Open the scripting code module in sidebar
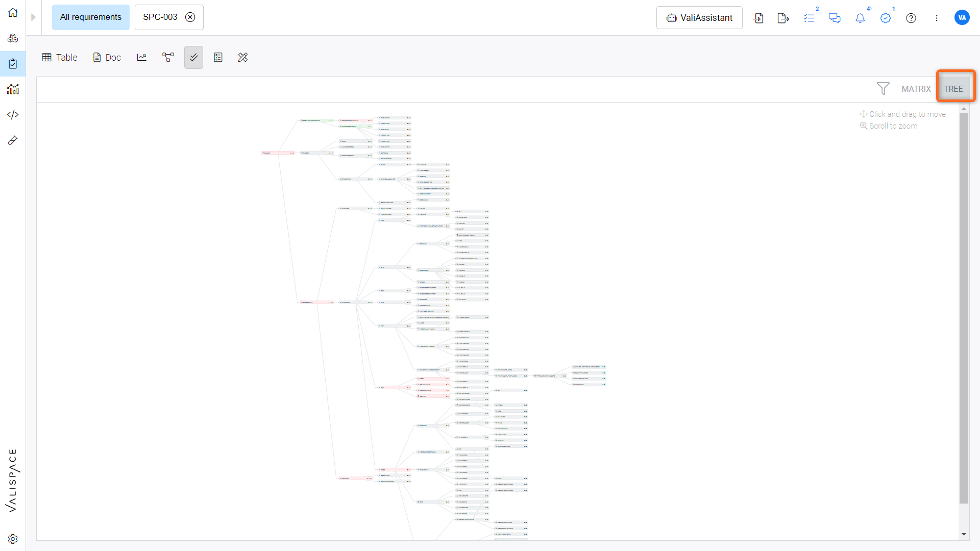This screenshot has width=980, height=551. click(x=13, y=114)
